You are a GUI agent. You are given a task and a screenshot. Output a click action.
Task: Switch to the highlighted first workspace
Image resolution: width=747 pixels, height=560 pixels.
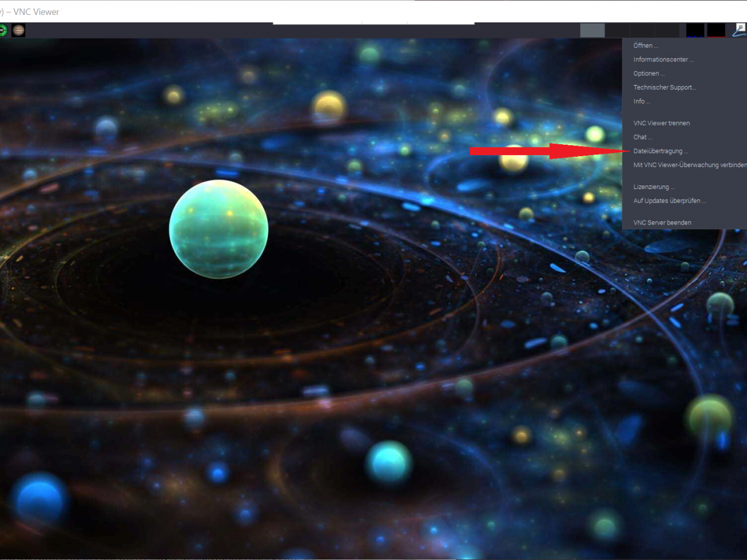[592, 30]
